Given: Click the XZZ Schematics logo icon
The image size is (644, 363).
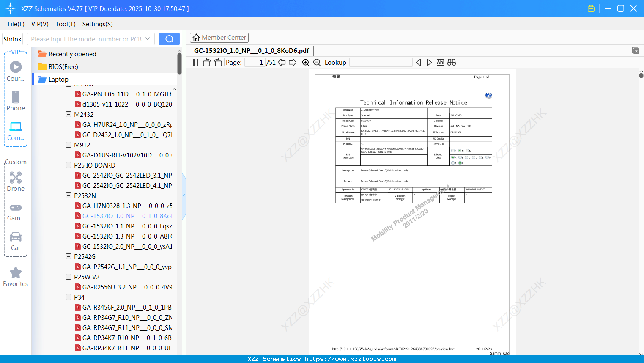Looking at the screenshot, I should point(10,8).
